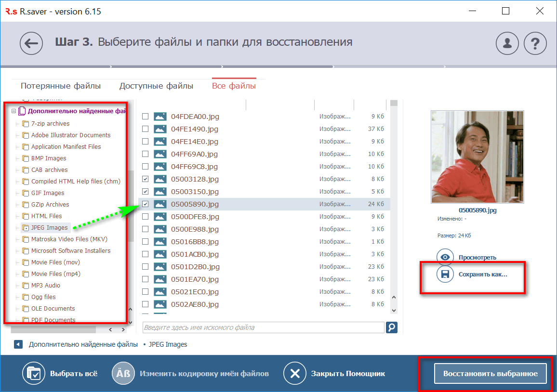Click the breadcrumb back arrow icon

click(18, 344)
